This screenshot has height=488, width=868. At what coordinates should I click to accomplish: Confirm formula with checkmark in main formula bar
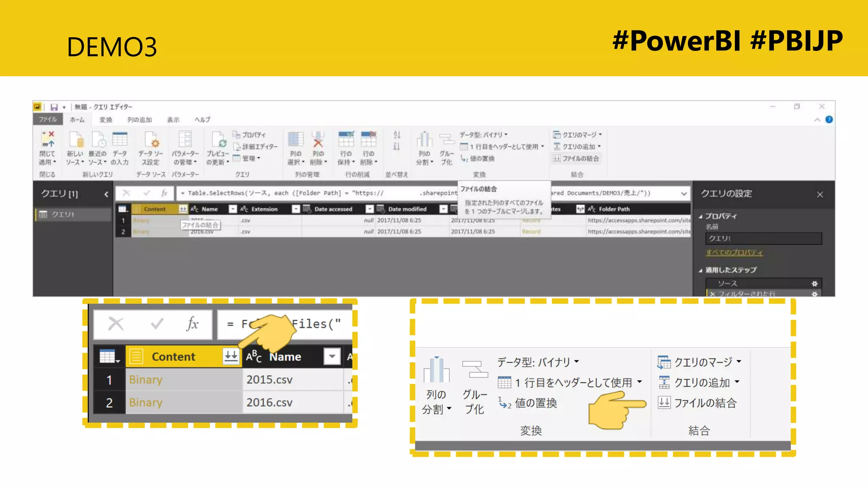coord(147,193)
